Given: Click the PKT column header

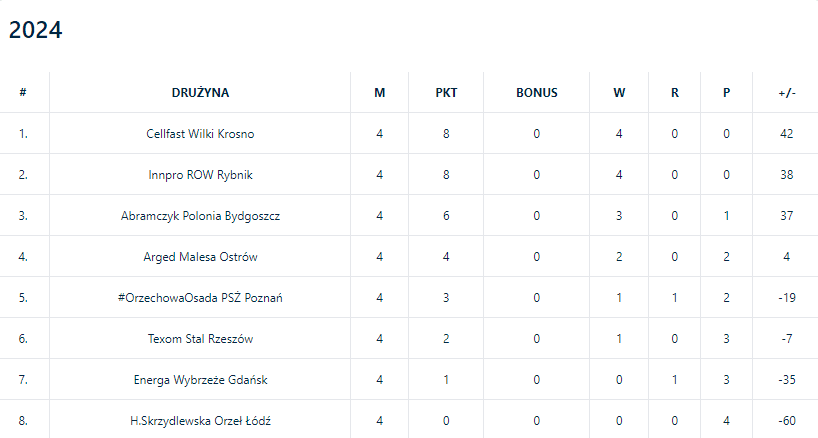Looking at the screenshot, I should tap(446, 93).
